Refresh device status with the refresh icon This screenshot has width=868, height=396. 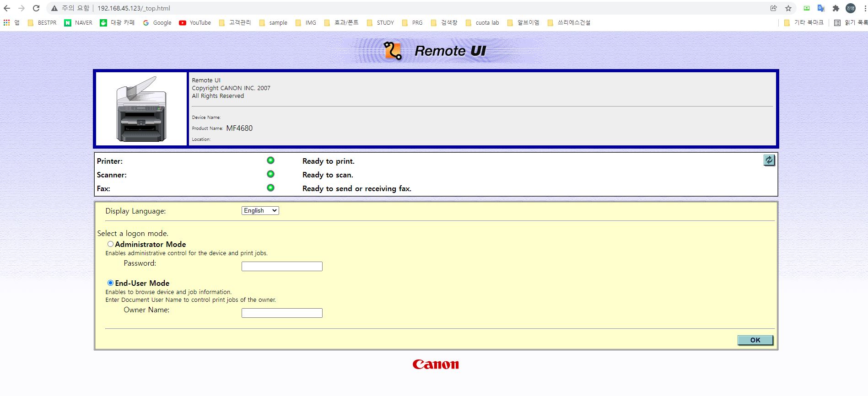tap(769, 160)
